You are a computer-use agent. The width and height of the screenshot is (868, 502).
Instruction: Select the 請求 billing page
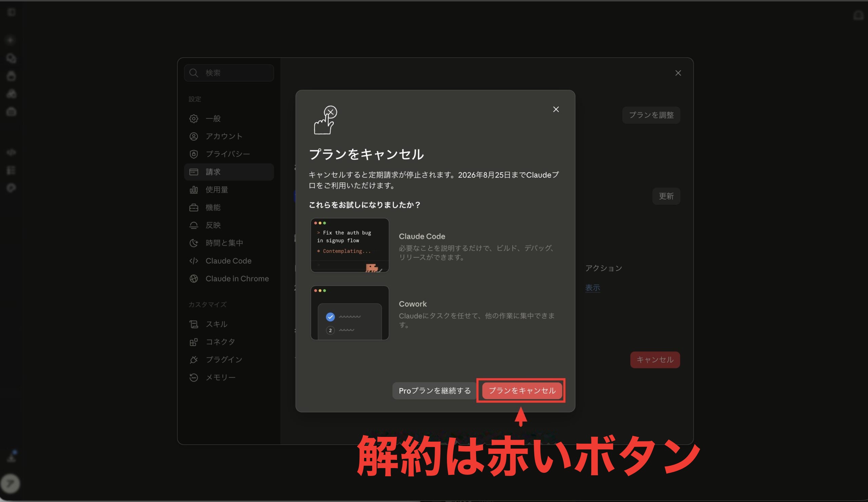[229, 172]
